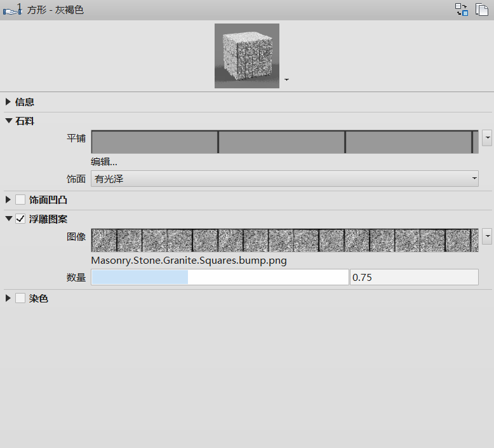
Task: Click the stone cube preview thumbnail
Action: [246, 56]
